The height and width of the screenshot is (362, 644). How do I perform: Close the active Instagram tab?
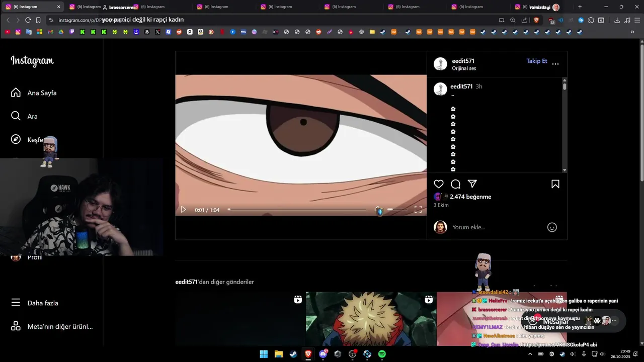point(58,7)
